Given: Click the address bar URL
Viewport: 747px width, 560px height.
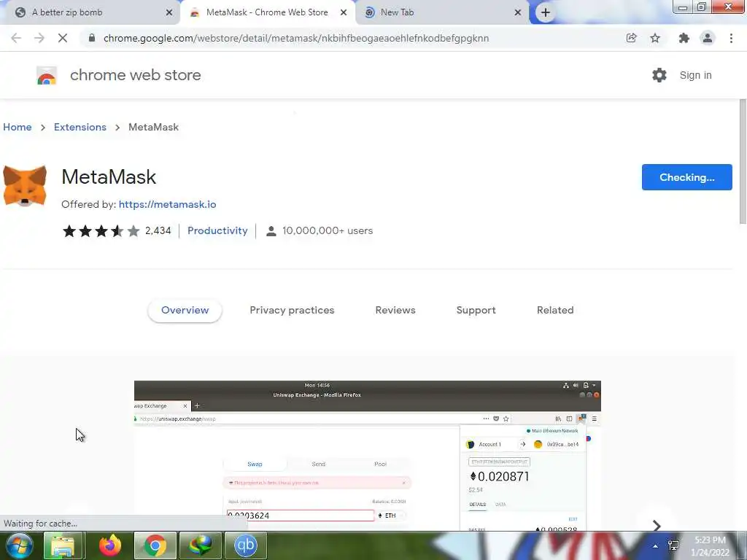Looking at the screenshot, I should click(x=296, y=38).
